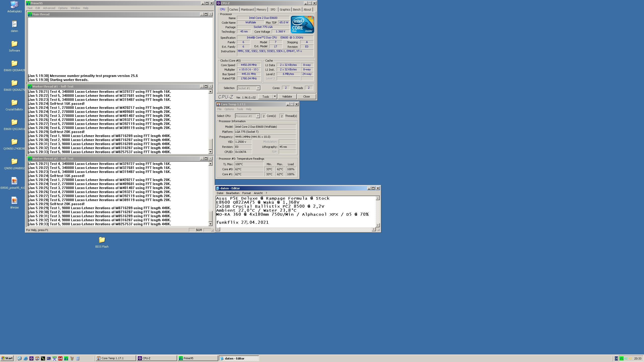Open the Ansicht menu in Editor
Screen dimensions: 644x362
(258, 193)
